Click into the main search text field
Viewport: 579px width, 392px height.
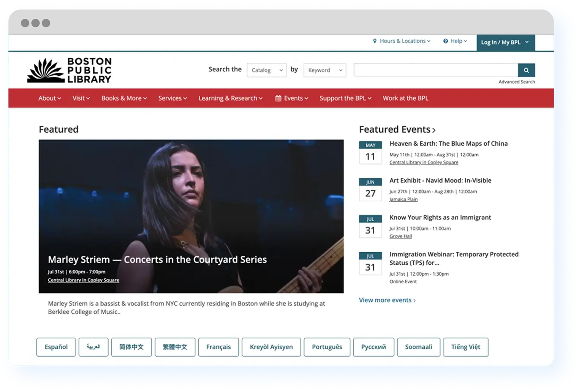coord(435,70)
